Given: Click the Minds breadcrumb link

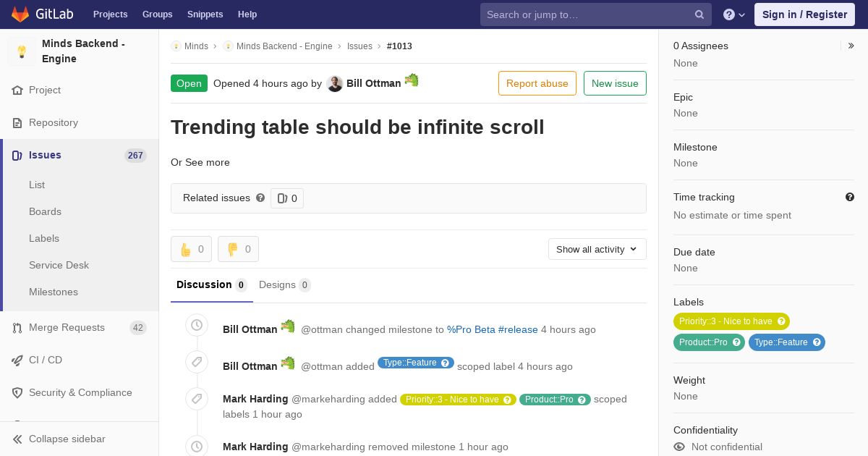Looking at the screenshot, I should pos(196,46).
